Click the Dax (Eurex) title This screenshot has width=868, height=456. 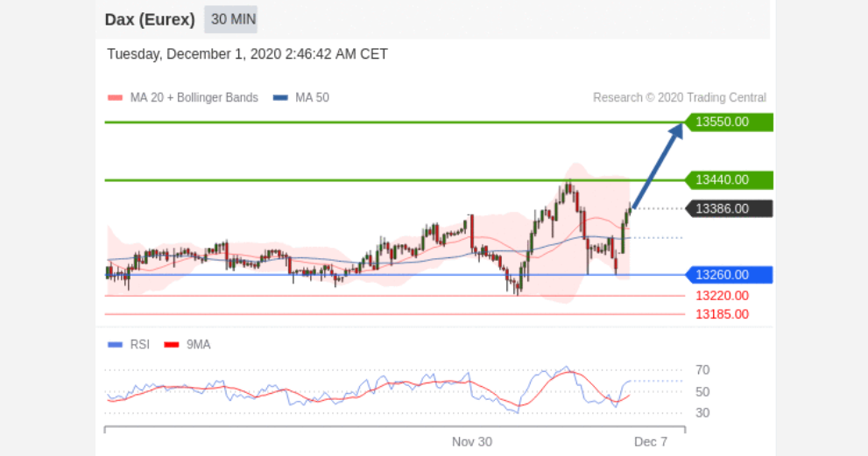coord(150,19)
